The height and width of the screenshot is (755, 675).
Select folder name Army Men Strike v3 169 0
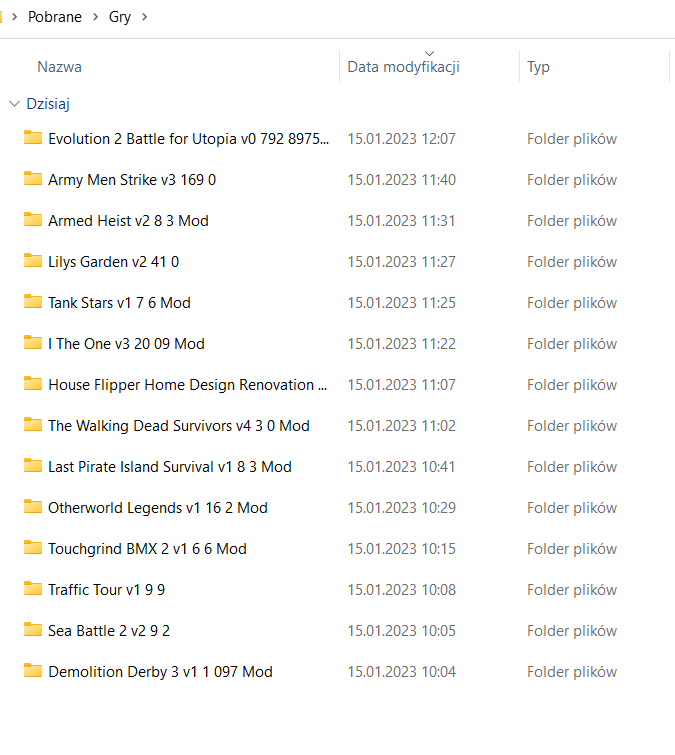(132, 180)
